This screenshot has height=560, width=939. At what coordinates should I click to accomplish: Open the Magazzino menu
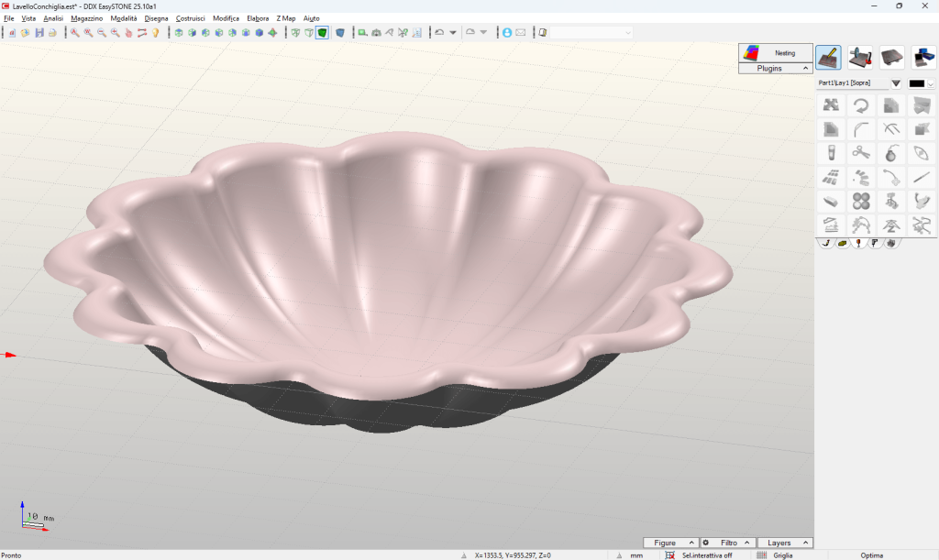(87, 18)
